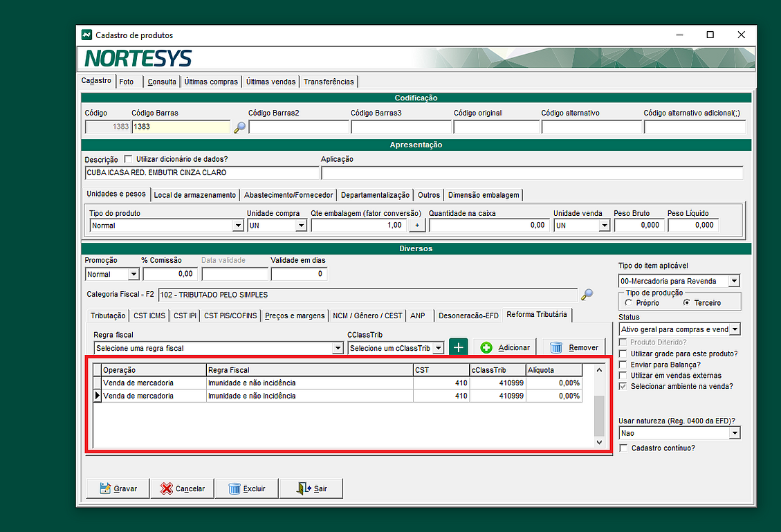Click the green plus button beside cClassTrib
Viewport: 781px width, 532px height.
coord(458,347)
